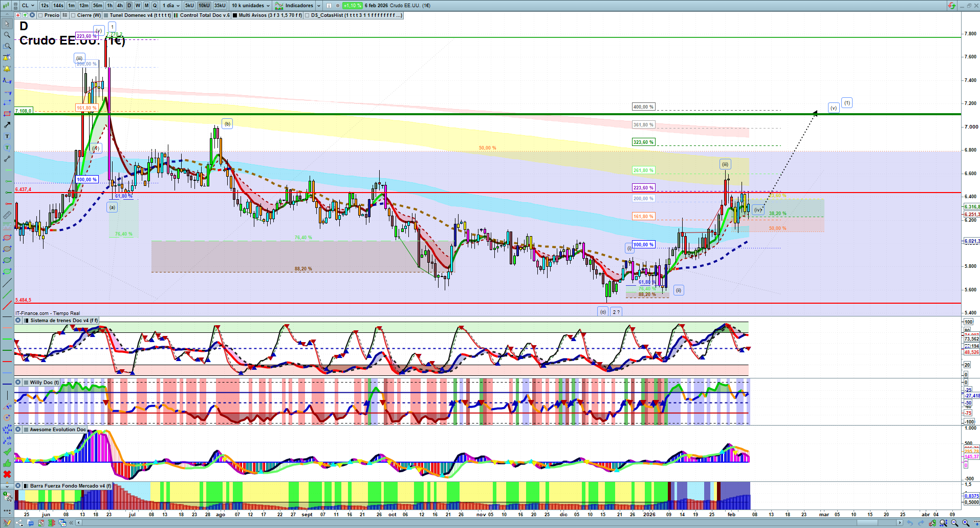Screen dimensions: 980x528
Task: Switch to the 4h timeframe
Action: pyautogui.click(x=120, y=6)
